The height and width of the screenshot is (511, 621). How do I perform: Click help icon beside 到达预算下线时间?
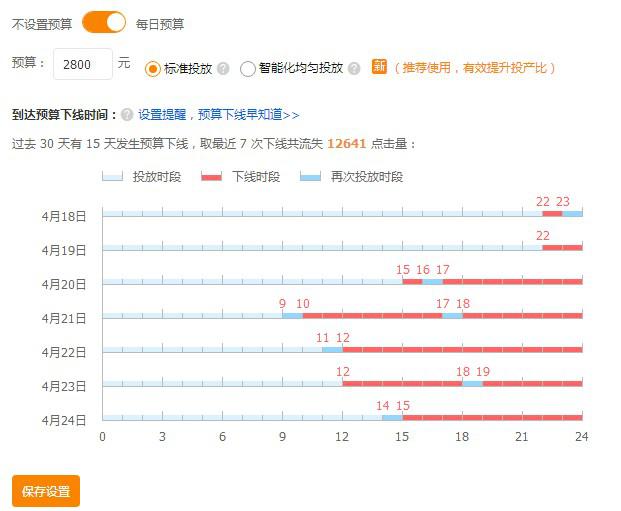pos(127,115)
